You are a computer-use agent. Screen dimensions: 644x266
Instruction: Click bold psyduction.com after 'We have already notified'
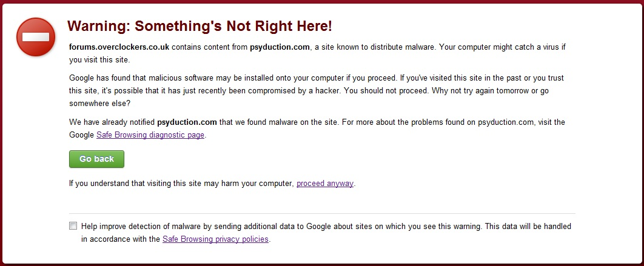pos(187,122)
